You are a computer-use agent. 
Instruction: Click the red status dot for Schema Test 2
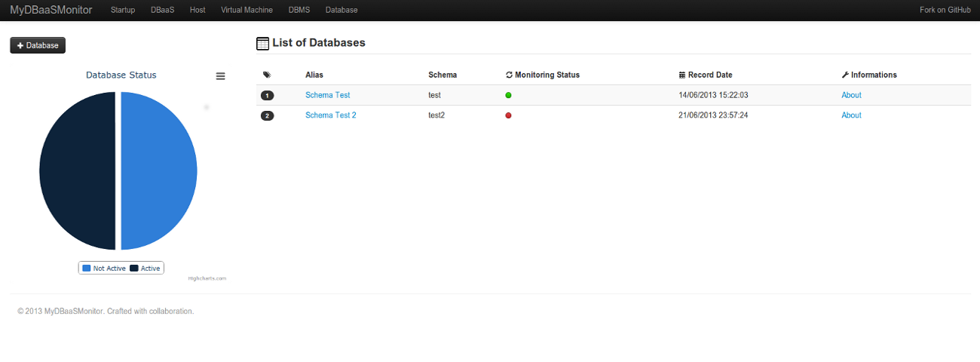click(x=508, y=115)
